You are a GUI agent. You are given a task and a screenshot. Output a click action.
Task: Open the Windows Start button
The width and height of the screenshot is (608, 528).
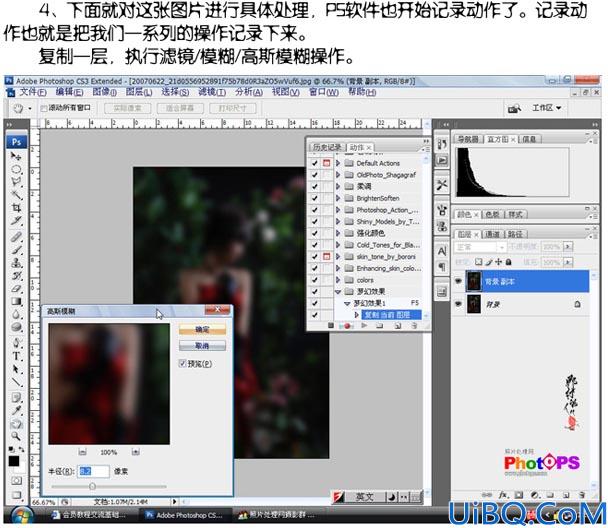tap(20, 516)
